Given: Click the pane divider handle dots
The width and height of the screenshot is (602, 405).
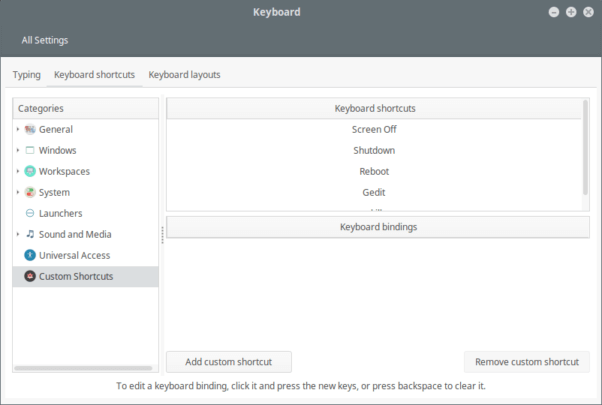Looking at the screenshot, I should click(x=162, y=235).
